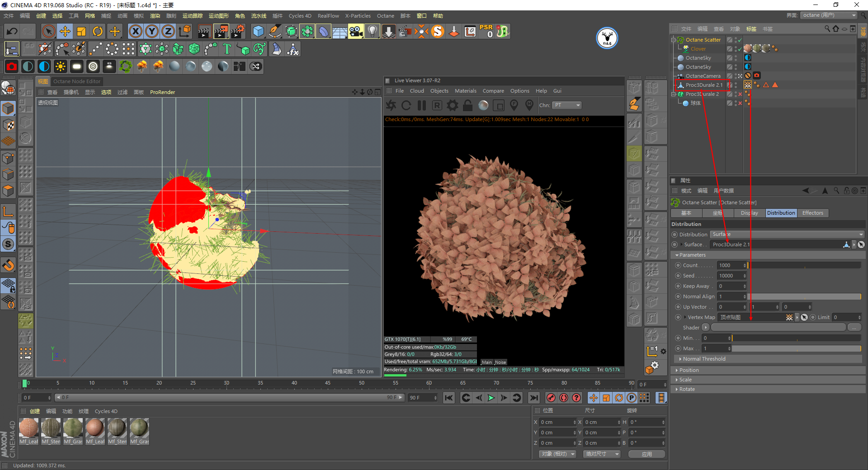Choose the Scale tool
This screenshot has width=868, height=470.
tap(81, 31)
